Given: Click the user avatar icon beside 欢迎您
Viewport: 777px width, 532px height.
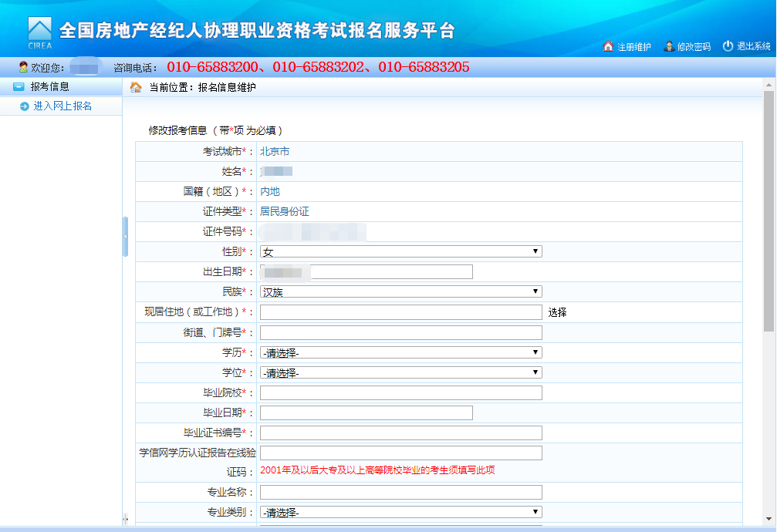Looking at the screenshot, I should click(x=23, y=67).
